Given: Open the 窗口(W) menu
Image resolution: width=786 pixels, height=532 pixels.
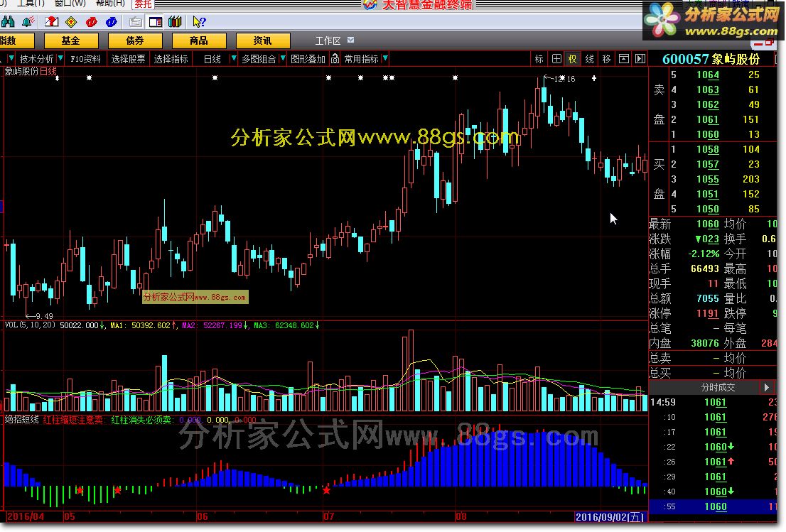Looking at the screenshot, I should (x=70, y=4).
